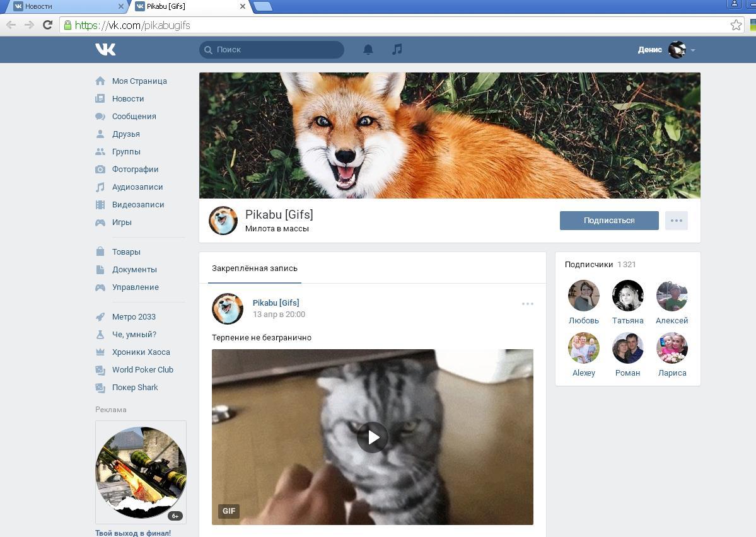Click the post text Терпение не безгранично

pos(261,337)
